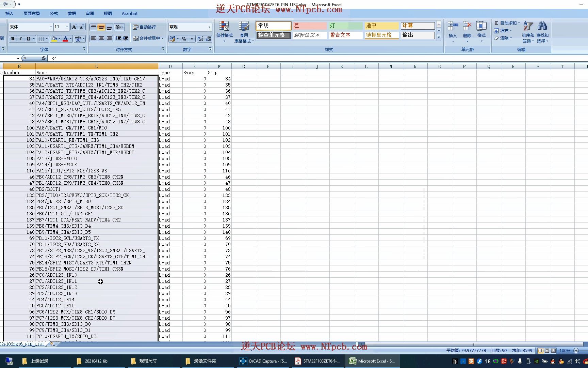Screen dimensions: 588x368
Task: Open the font color dropdown arrow
Action: point(70,39)
